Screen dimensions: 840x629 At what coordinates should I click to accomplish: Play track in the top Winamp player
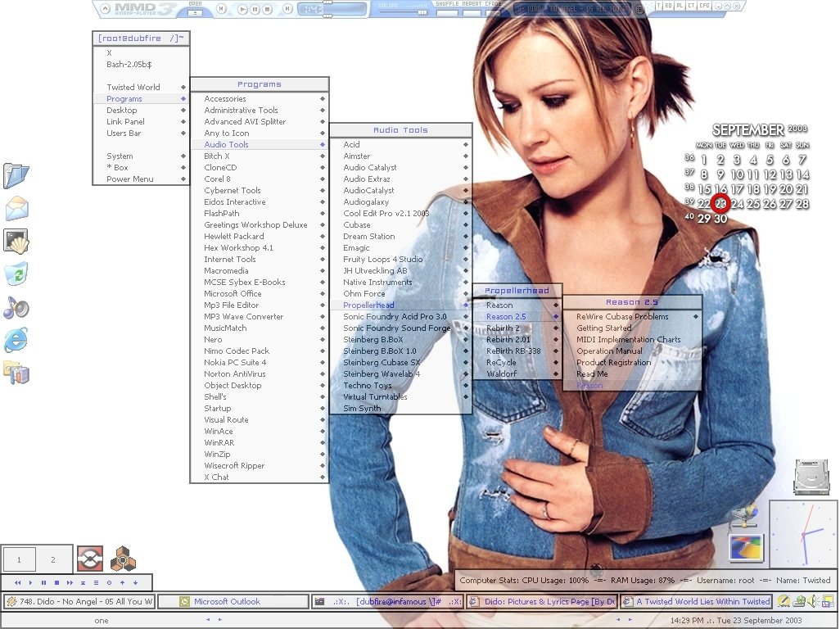coord(242,9)
